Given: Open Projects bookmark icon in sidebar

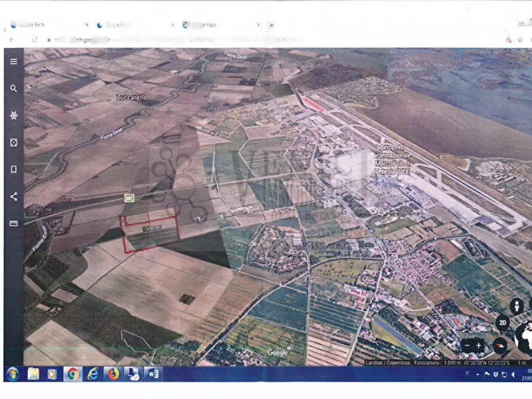Looking at the screenshot, I should pyautogui.click(x=13, y=170).
